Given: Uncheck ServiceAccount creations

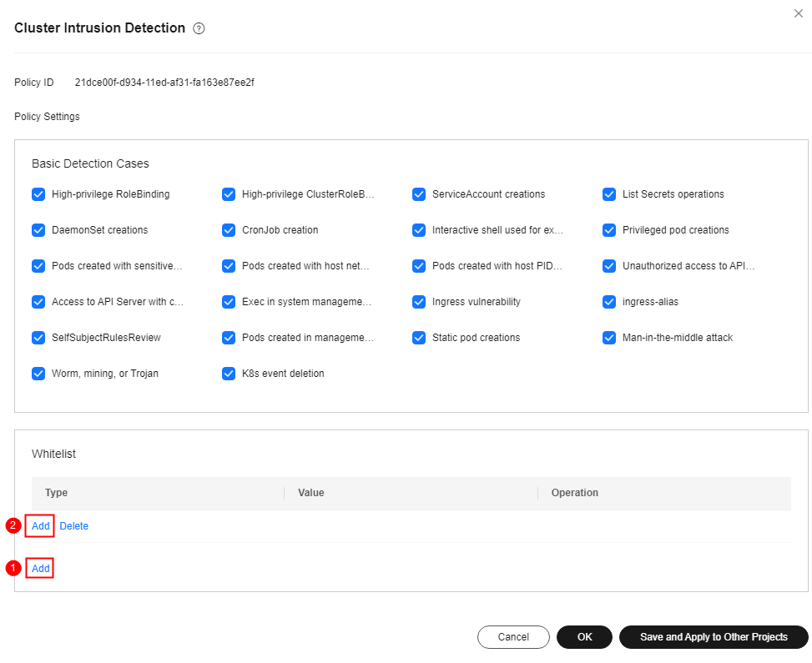Looking at the screenshot, I should 419,194.
